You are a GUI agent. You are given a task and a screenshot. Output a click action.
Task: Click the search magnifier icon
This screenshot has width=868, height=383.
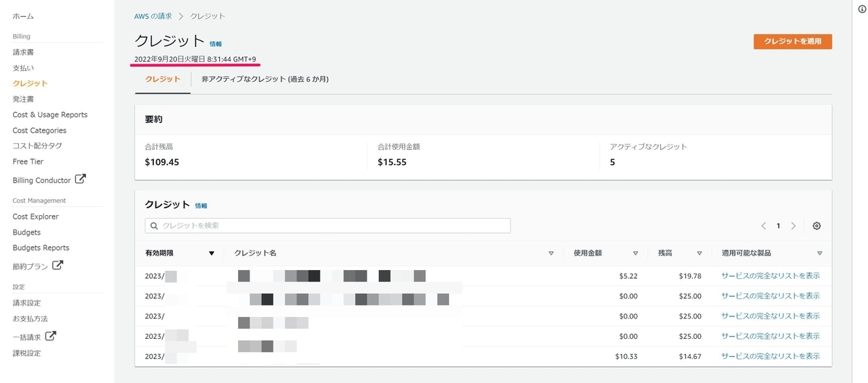click(154, 226)
